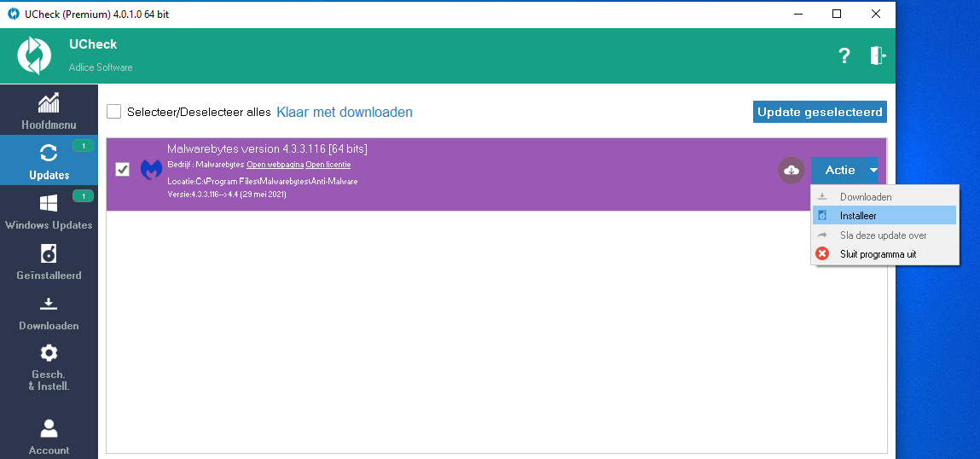This screenshot has width=980, height=459.
Task: Open the Account section
Action: 49,436
